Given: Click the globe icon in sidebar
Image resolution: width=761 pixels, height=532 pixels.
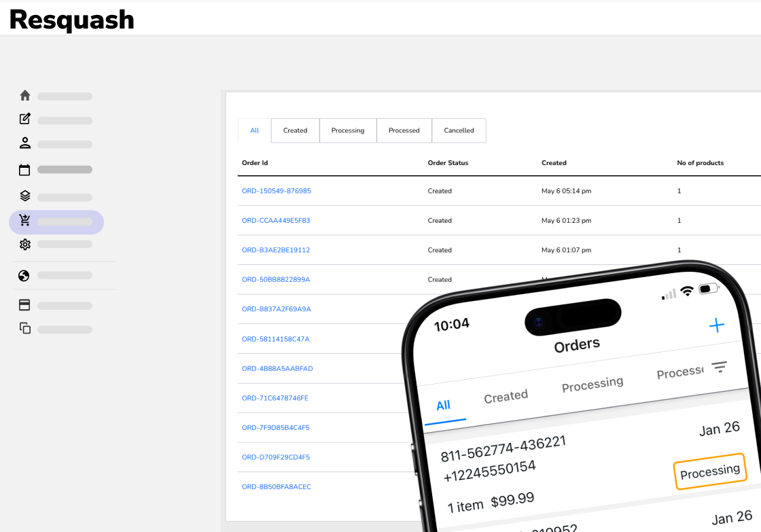Looking at the screenshot, I should coord(24,276).
